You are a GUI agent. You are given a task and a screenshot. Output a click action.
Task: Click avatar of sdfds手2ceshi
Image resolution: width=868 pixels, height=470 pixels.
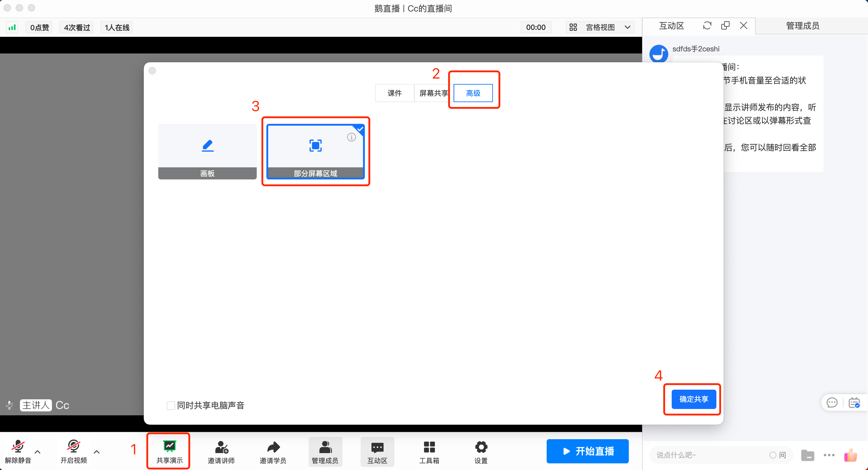pyautogui.click(x=658, y=54)
